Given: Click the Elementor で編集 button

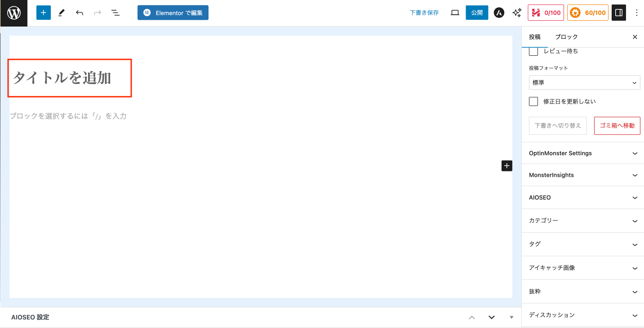Looking at the screenshot, I should pos(173,13).
